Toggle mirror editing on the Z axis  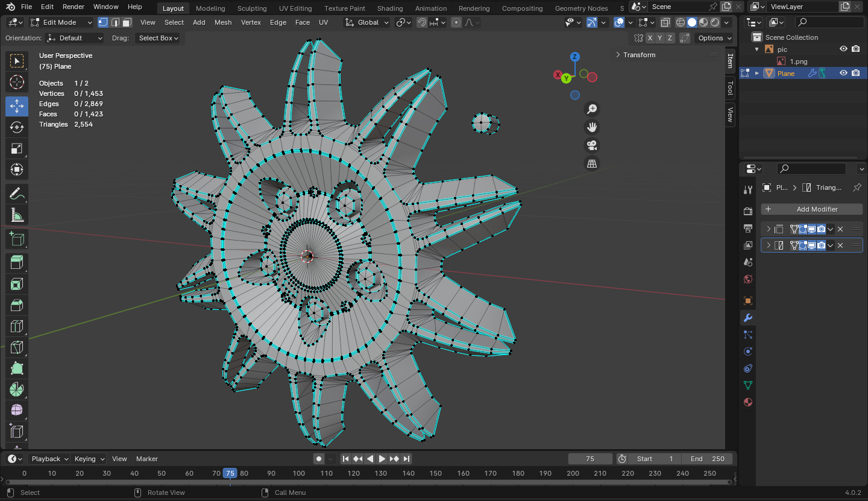pos(670,38)
